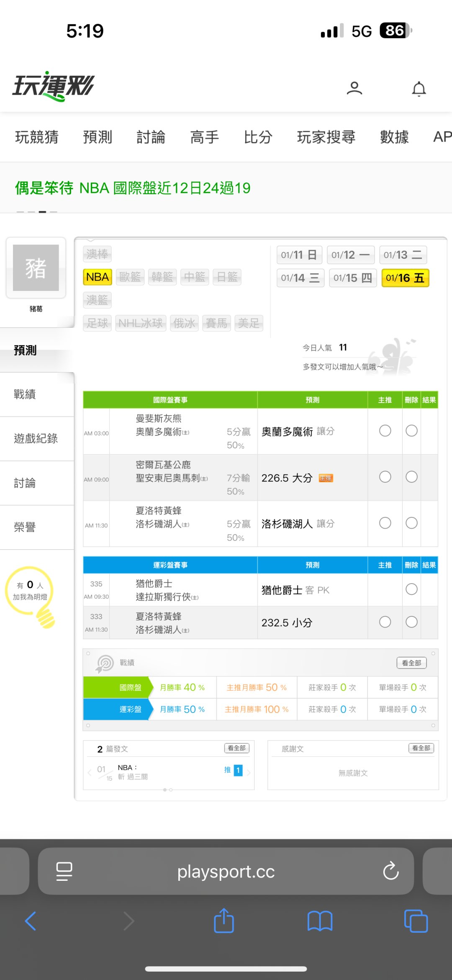Tap the 玩運彩 logo

coord(53,87)
